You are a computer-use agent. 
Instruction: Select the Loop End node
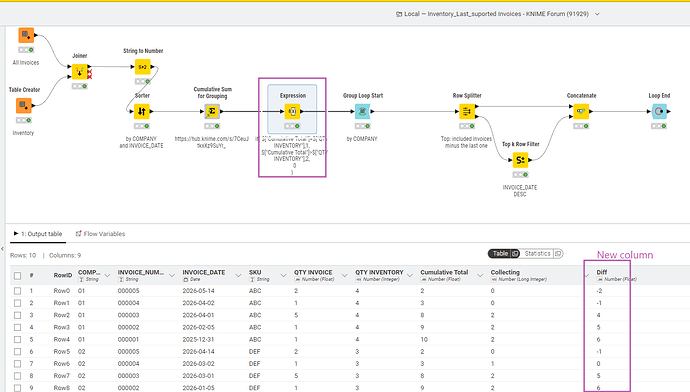click(x=659, y=111)
